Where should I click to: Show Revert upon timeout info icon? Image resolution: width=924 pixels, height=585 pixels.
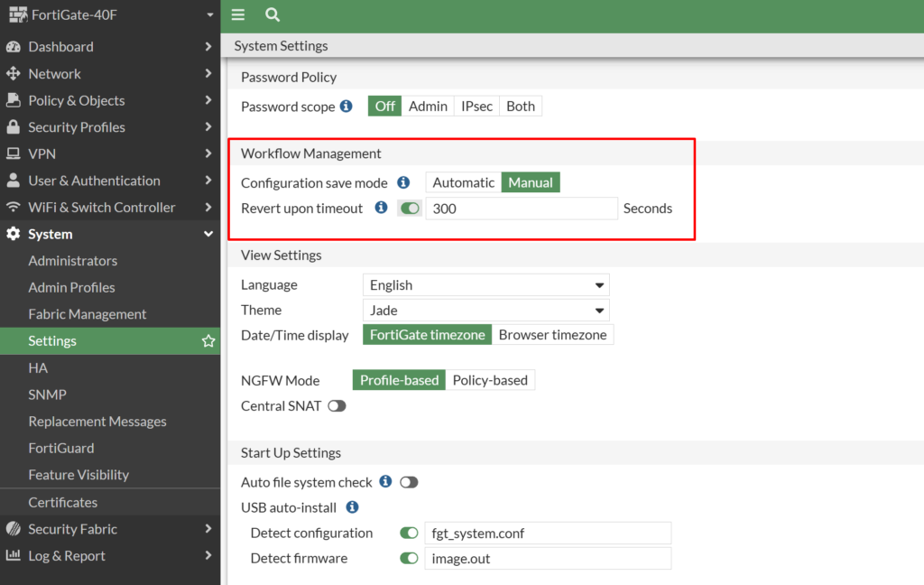[x=382, y=208]
